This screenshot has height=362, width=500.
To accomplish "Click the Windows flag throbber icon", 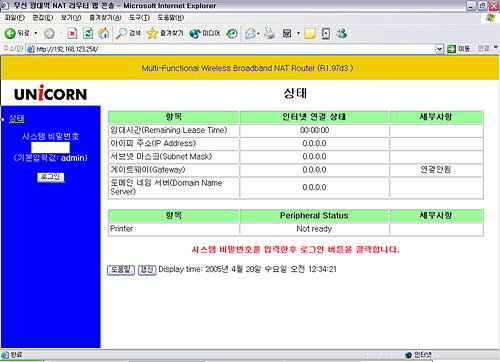I will [x=490, y=18].
